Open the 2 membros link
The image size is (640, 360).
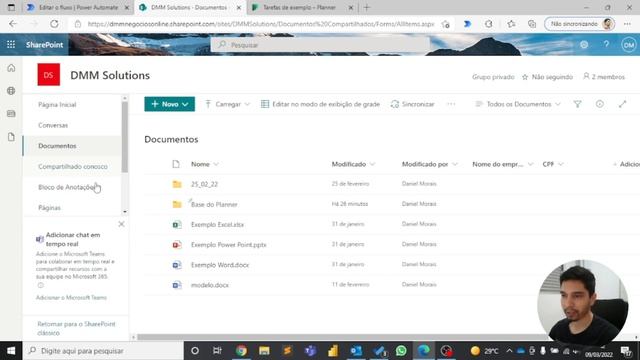click(x=604, y=77)
